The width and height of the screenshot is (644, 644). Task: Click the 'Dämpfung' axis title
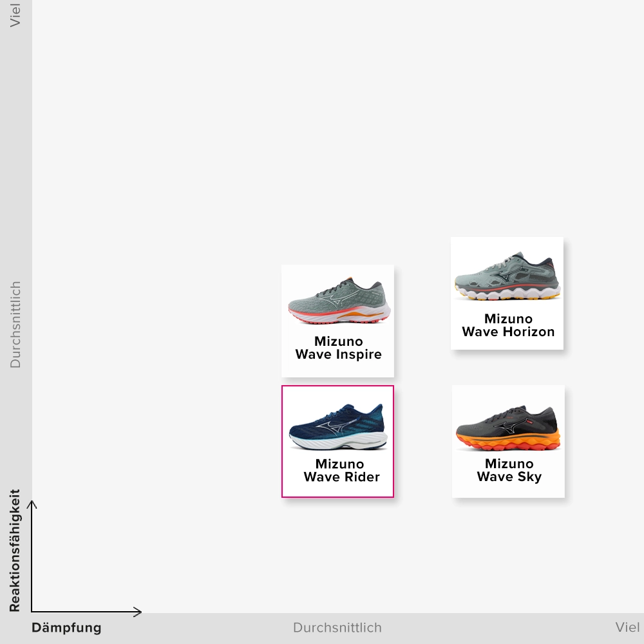click(x=66, y=628)
